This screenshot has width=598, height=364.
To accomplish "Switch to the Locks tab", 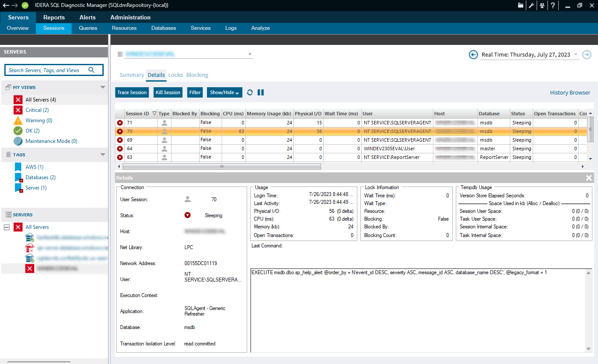I will [x=175, y=75].
